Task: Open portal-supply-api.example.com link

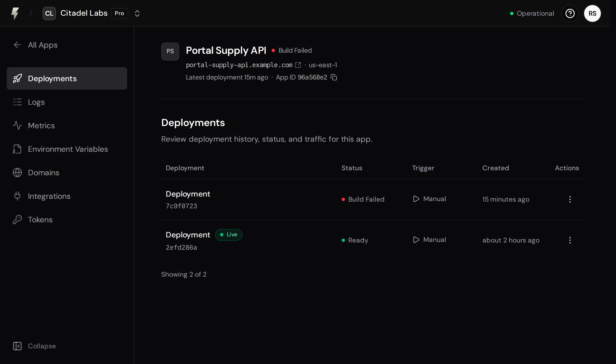Action: coord(239,65)
